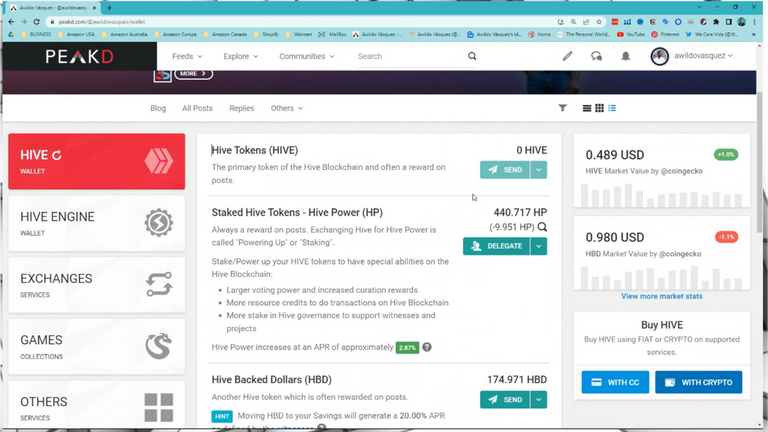Select the Exchanges Services panel
The height and width of the screenshot is (432, 768).
(x=96, y=285)
